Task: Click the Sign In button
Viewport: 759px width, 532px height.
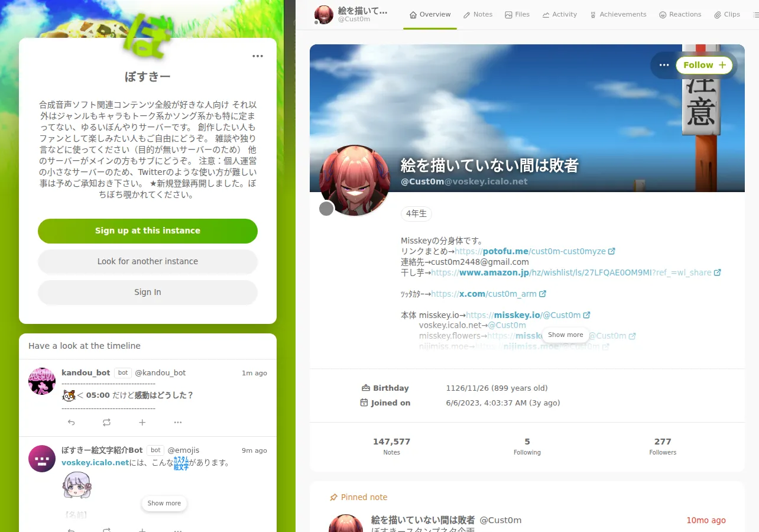Action: coord(148,293)
